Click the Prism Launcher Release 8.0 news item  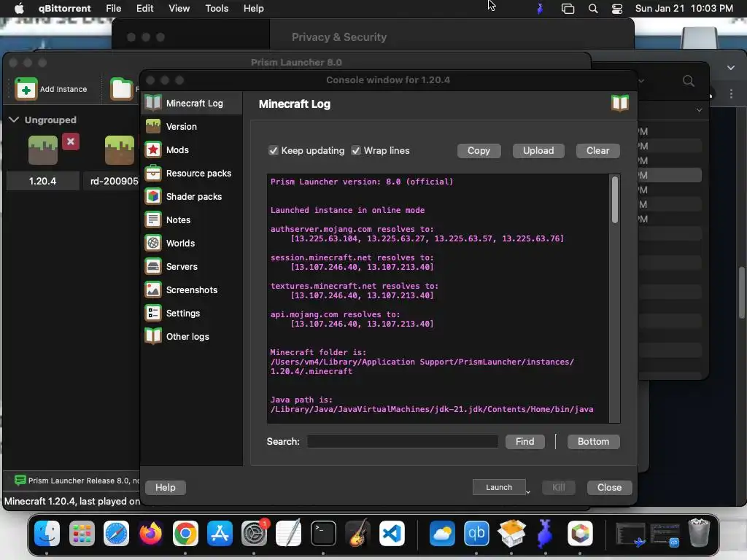77,481
